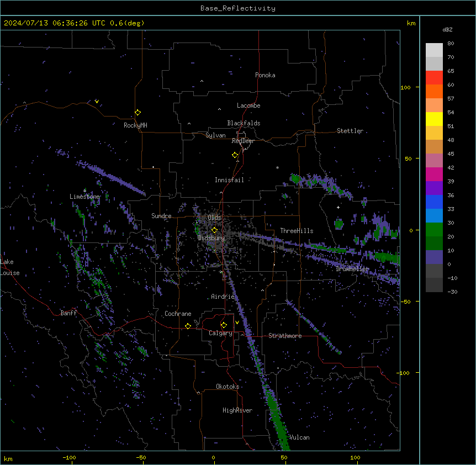The image size is (476, 465).
Task: Click the Strathmore town label
Action: click(x=285, y=336)
